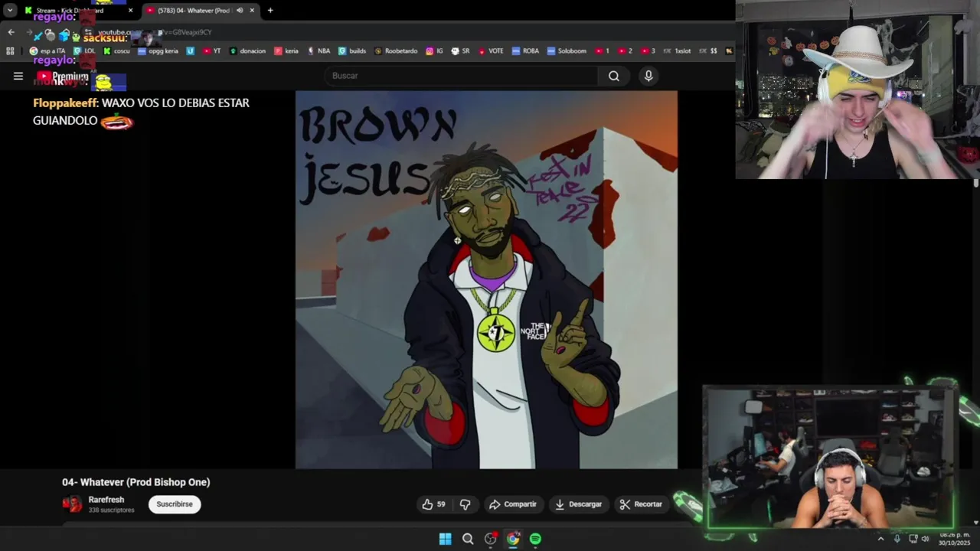Subscribe to Rarefresh with Suscribirse button

coord(175,504)
